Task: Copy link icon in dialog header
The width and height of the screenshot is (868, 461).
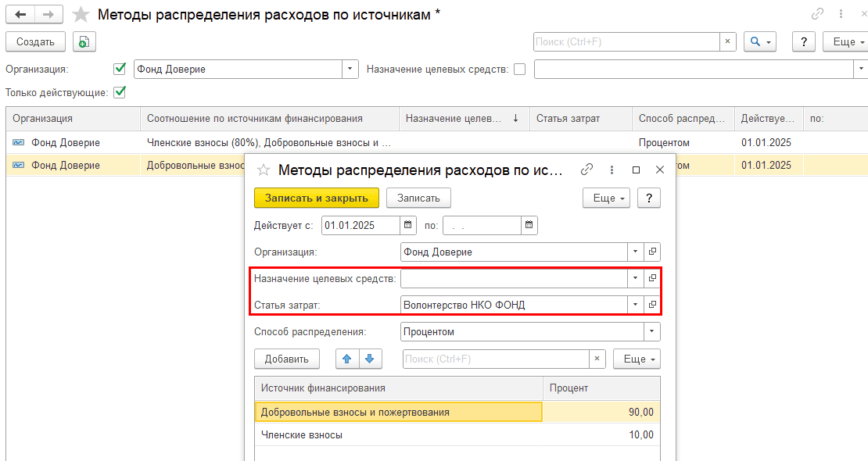Action: click(x=586, y=170)
